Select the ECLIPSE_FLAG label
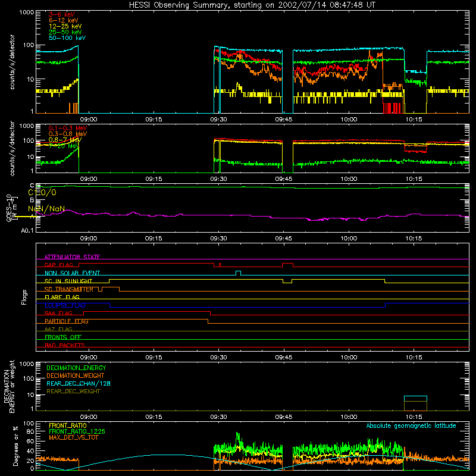 click(x=65, y=305)
